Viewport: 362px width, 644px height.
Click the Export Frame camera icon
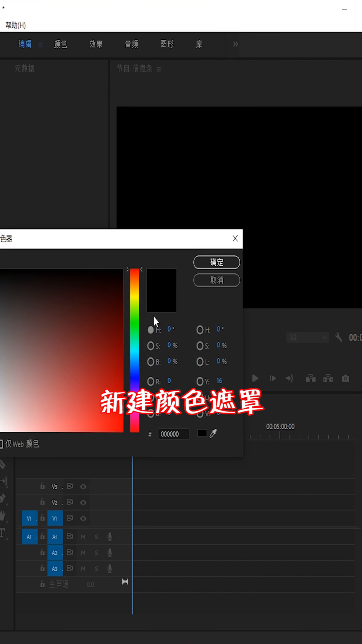click(x=345, y=379)
